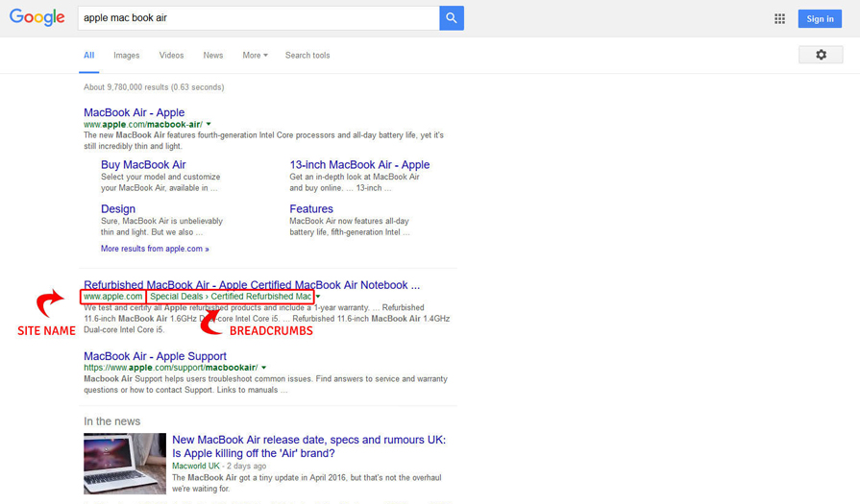
Task: Open the Design sitelink
Action: coord(118,209)
